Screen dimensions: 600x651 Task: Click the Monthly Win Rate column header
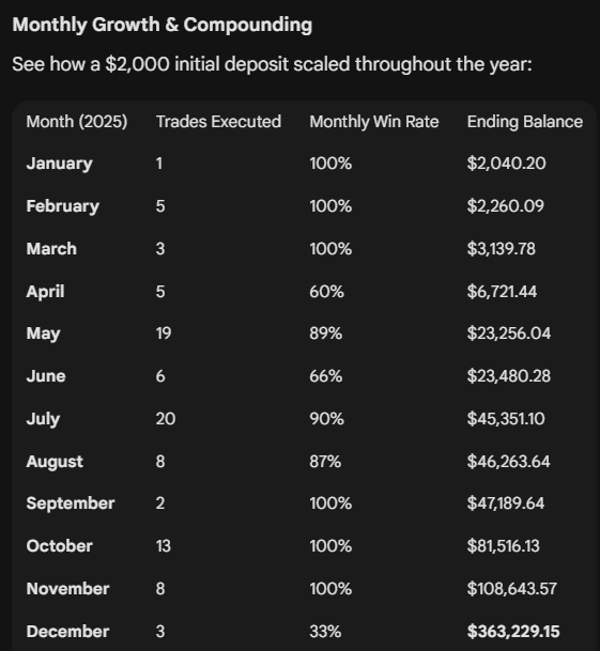point(374,121)
